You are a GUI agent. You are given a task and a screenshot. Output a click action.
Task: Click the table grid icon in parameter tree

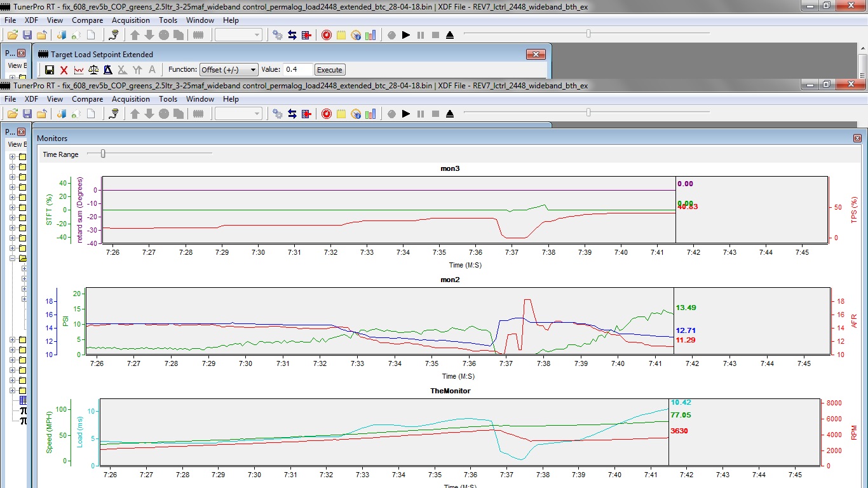point(24,400)
